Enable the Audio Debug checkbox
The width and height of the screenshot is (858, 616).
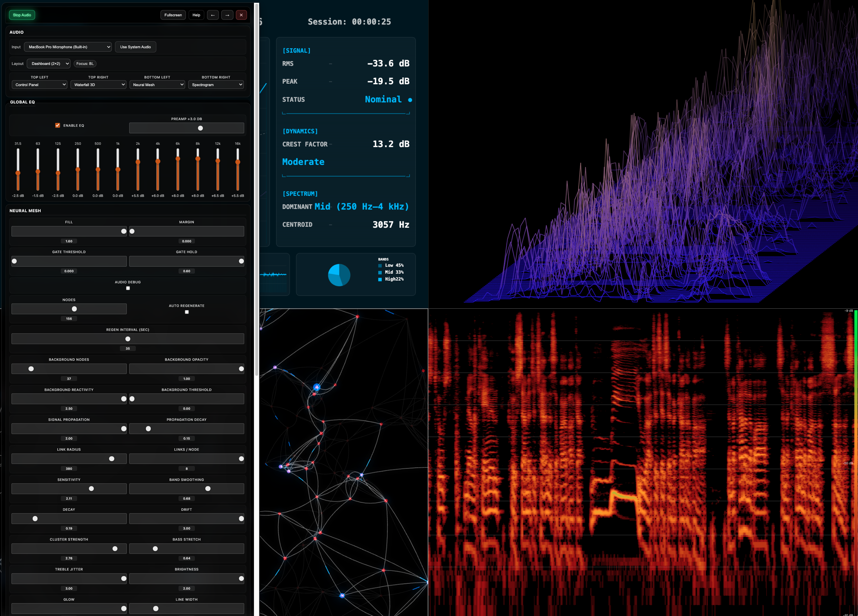click(x=128, y=288)
